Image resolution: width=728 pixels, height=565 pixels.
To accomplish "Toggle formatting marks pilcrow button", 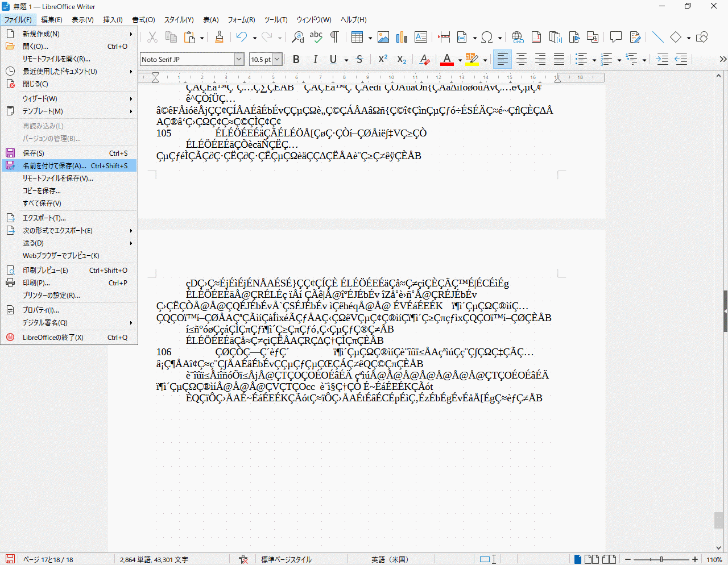I will tap(334, 38).
